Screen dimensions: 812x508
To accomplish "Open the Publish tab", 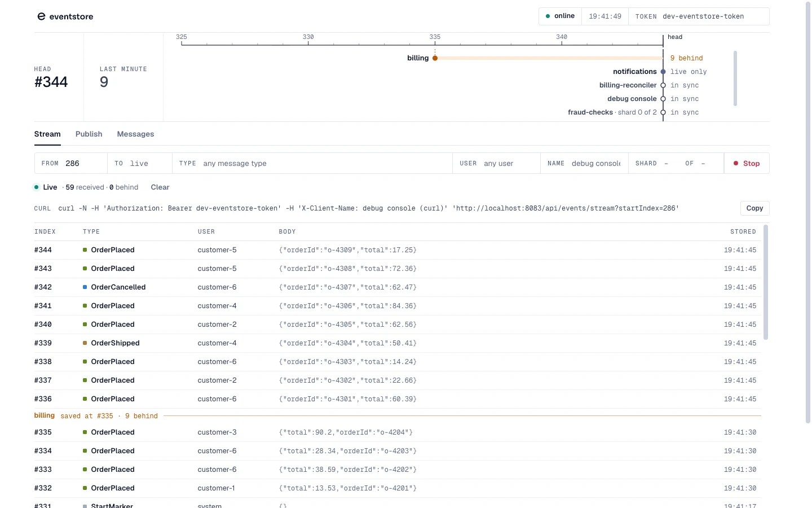I will [89, 134].
